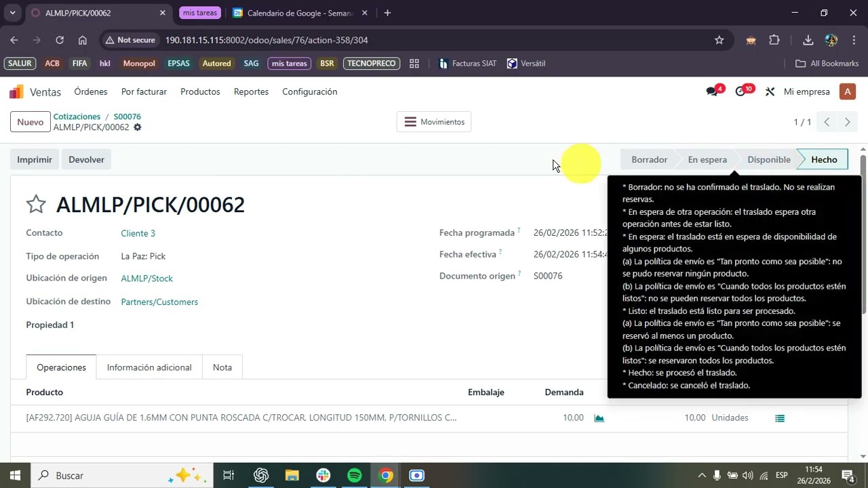This screenshot has width=868, height=488.
Task: Open the bookmark tab groups grid icon
Action: 414,63
